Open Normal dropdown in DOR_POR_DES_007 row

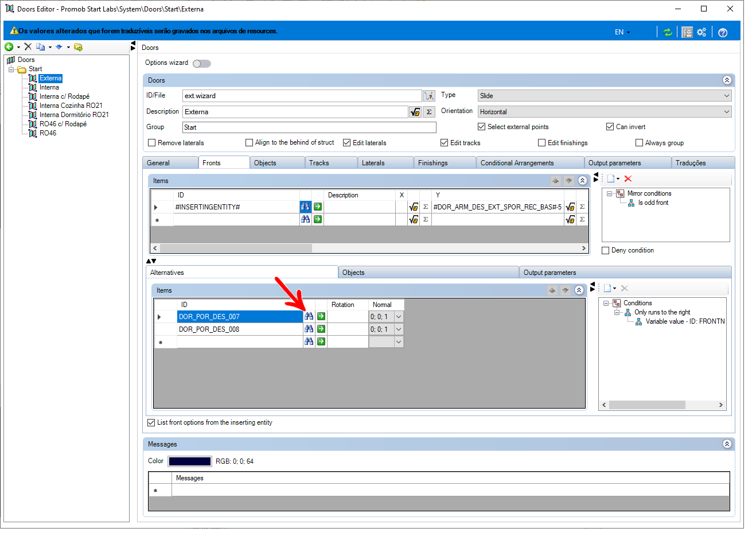click(399, 316)
